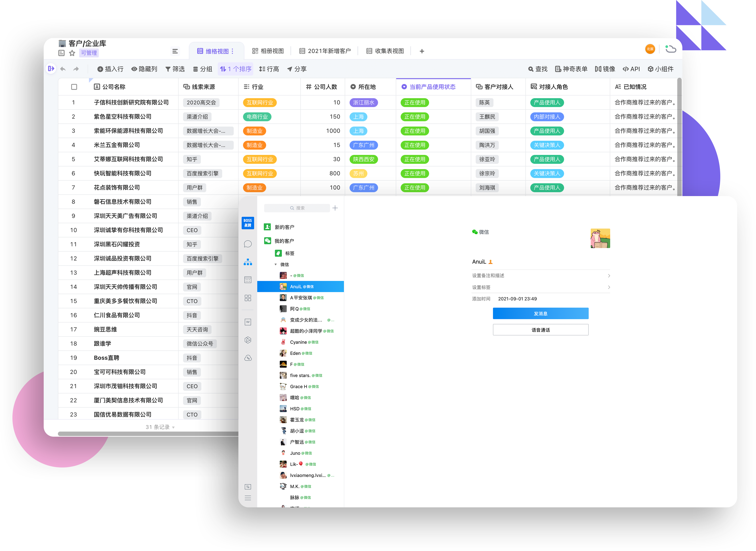Tick the select-all checkbox in header row

(x=74, y=87)
